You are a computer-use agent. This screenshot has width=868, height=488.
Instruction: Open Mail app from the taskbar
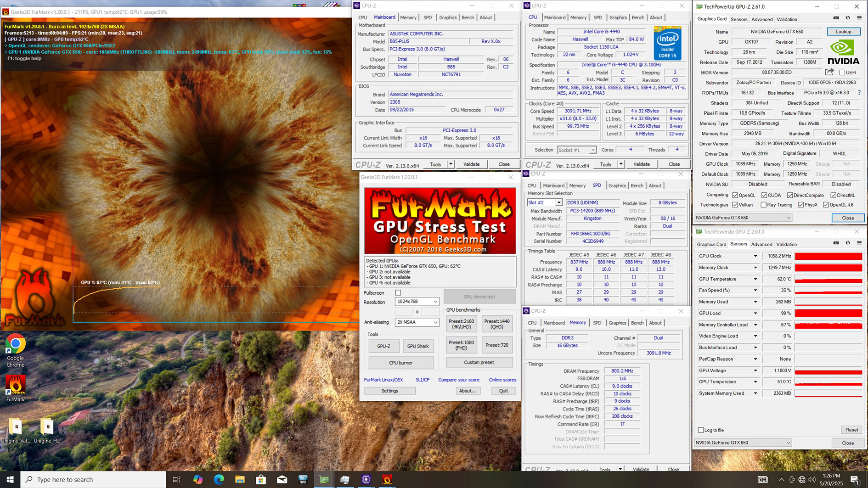[282, 479]
